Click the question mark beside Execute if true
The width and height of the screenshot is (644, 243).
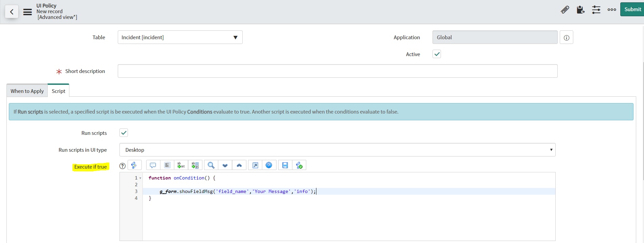(x=123, y=166)
